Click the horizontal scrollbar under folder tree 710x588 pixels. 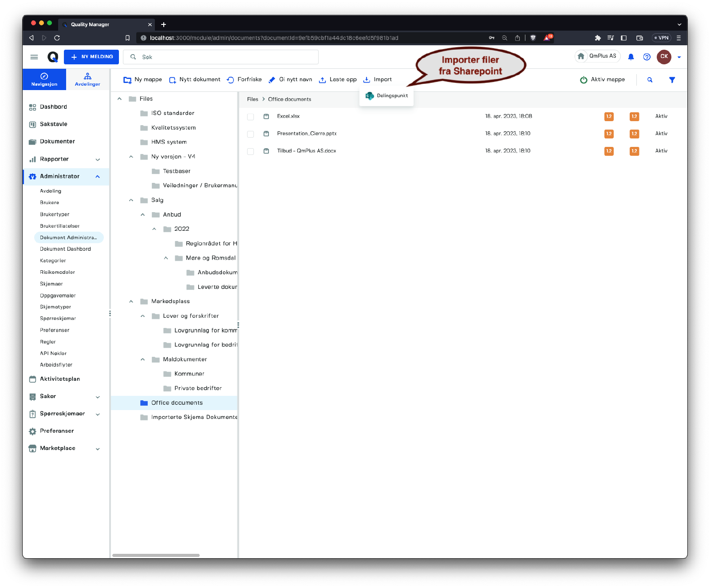[x=156, y=555]
